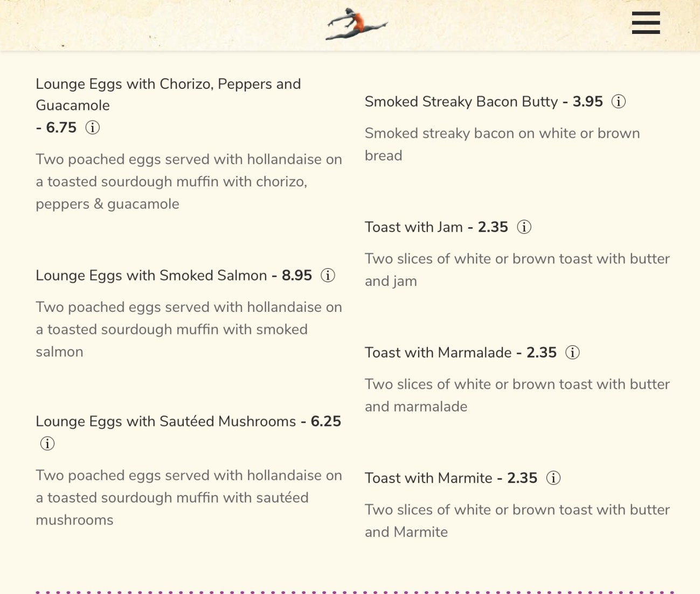The image size is (700, 594).
Task: Click info icon beside Toast with Jam
Action: coord(524,227)
